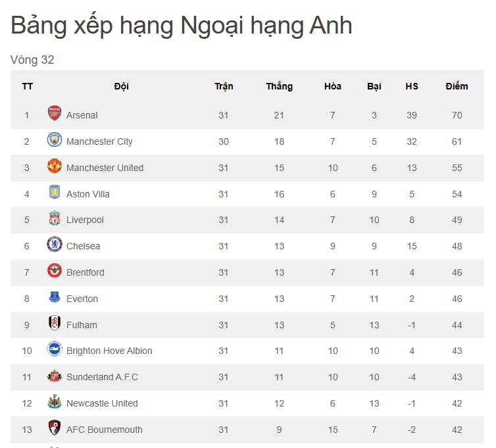Screen dimensions: 496x448
Task: Click the Sunderland A.F.C crest icon
Action: 55,376
